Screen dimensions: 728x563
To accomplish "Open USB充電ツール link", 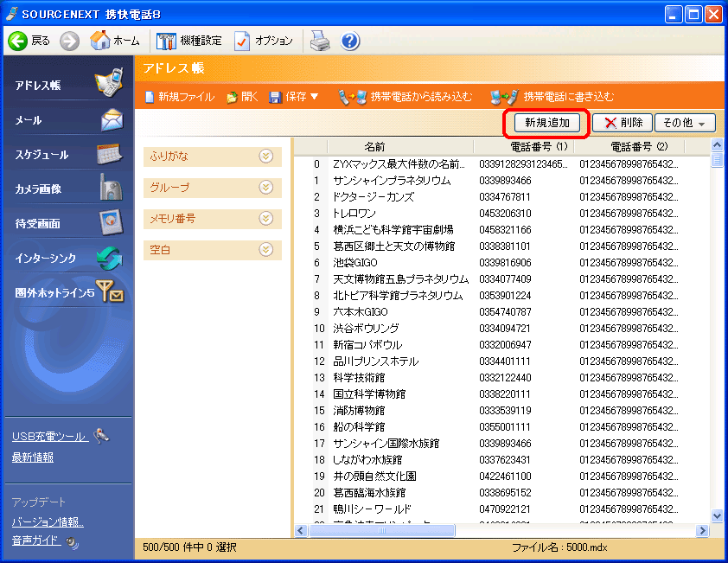I will (49, 437).
